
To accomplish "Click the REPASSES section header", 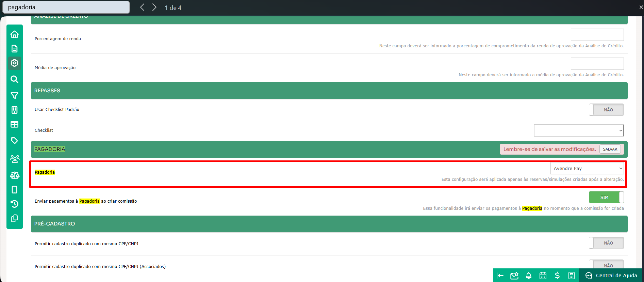I will (329, 91).
